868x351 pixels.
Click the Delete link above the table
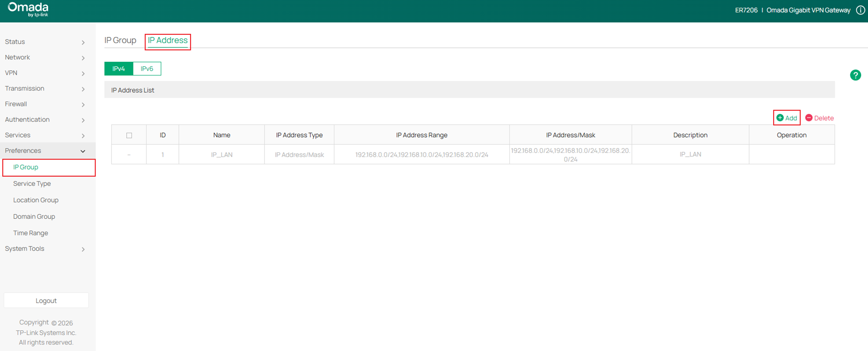pyautogui.click(x=824, y=118)
